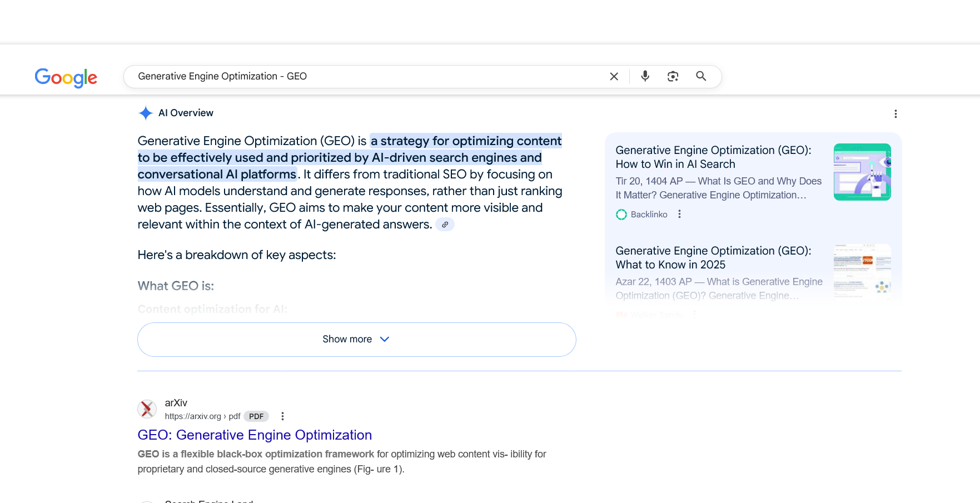This screenshot has width=980, height=503.
Task: Click the arXiv site name
Action: pos(176,403)
